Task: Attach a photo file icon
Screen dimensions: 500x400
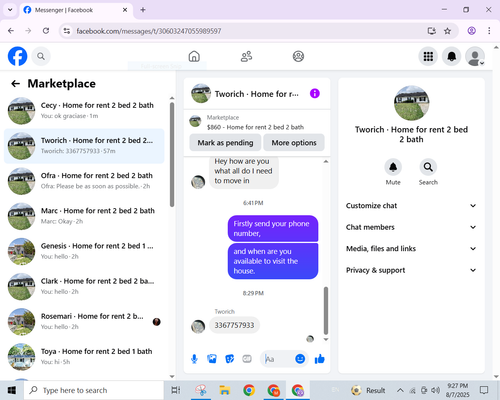Action: tap(212, 359)
